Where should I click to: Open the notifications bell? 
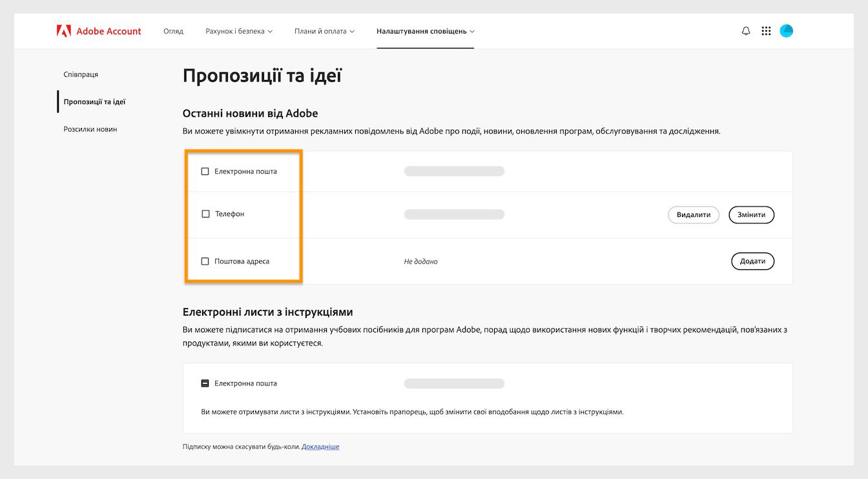(746, 31)
